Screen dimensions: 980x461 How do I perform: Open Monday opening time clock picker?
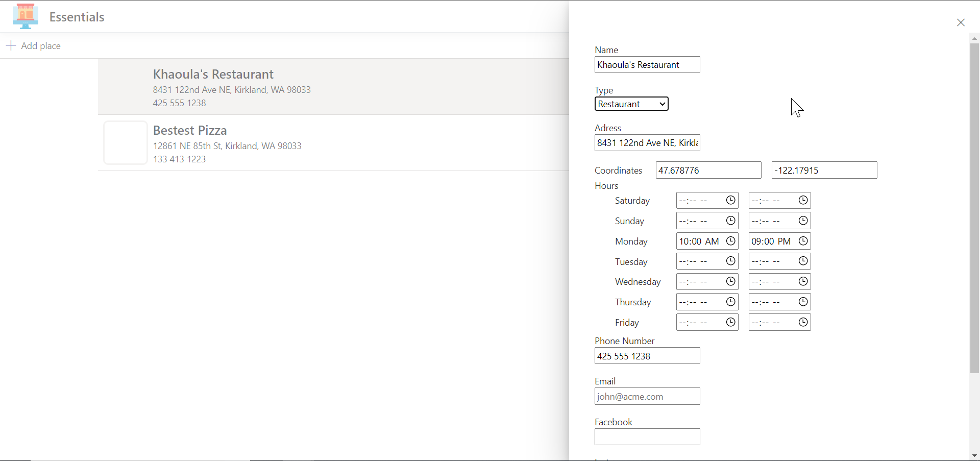731,241
